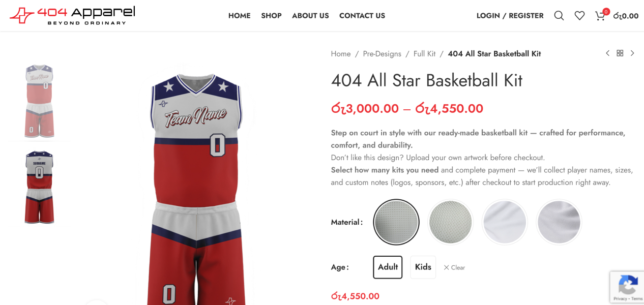The width and height of the screenshot is (644, 305).
Task: Open the Shop menu item
Action: [271, 16]
